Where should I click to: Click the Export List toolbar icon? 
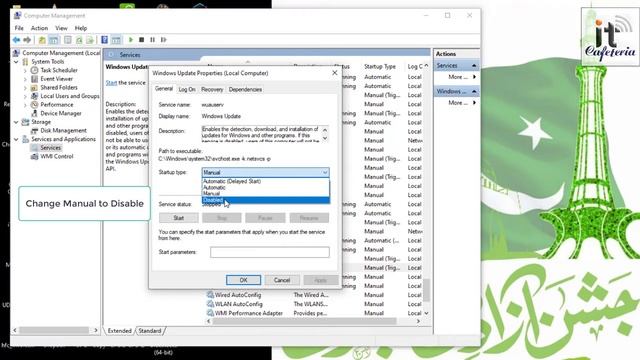(x=90, y=40)
